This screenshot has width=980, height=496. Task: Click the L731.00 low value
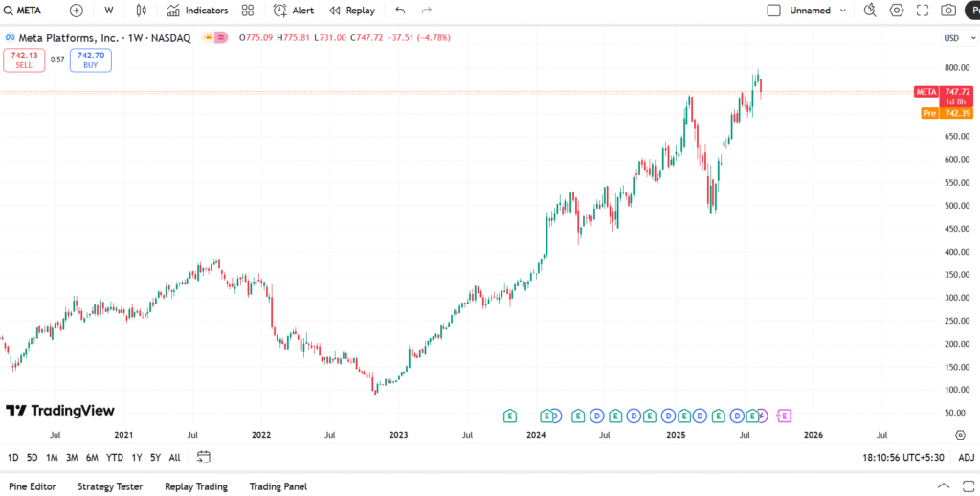(x=330, y=37)
